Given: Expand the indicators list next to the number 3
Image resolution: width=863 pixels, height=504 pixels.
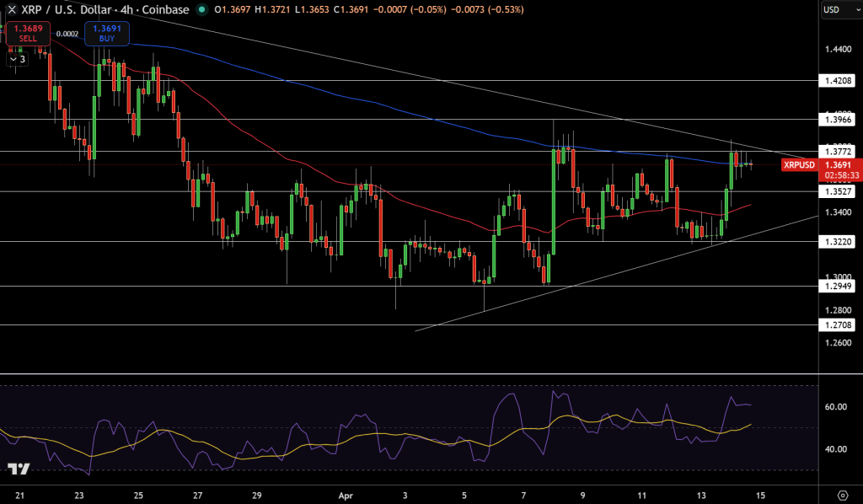Looking at the screenshot, I should point(15,59).
